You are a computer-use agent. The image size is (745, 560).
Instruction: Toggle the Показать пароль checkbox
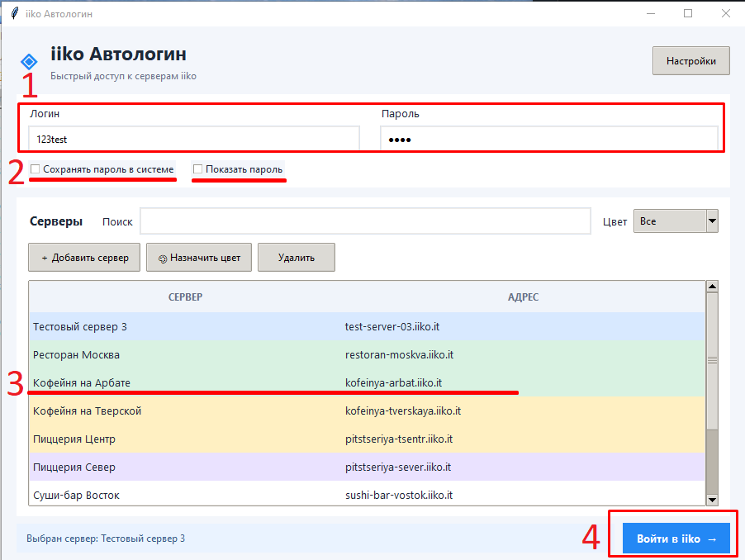[x=197, y=169]
